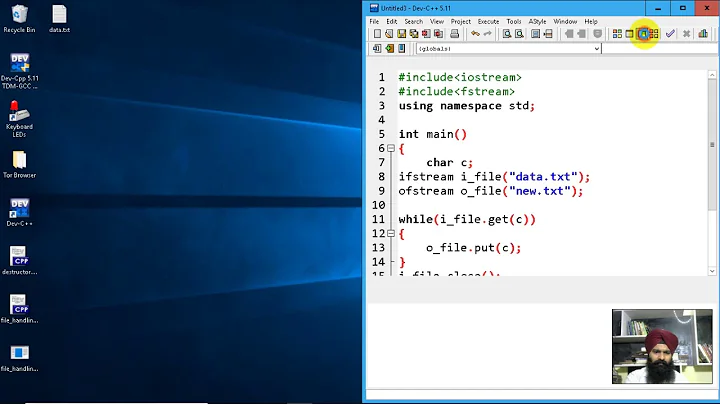Click the Compile icon in toolbar
Screen dimensions: 720x404
point(617,34)
